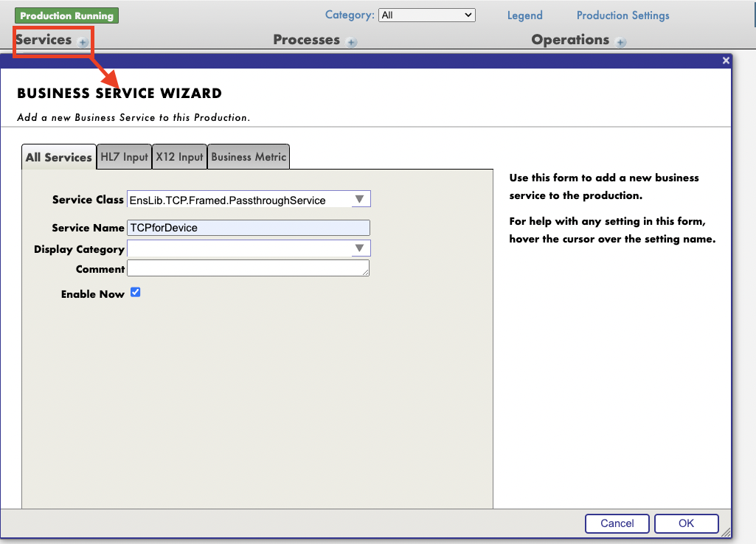Switch to the HL7 Input tab
Screen dimensions: 756x544
point(124,157)
